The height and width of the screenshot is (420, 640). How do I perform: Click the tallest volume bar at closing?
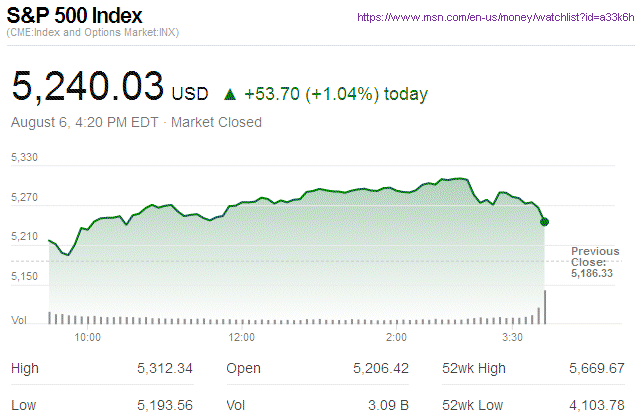click(x=545, y=307)
